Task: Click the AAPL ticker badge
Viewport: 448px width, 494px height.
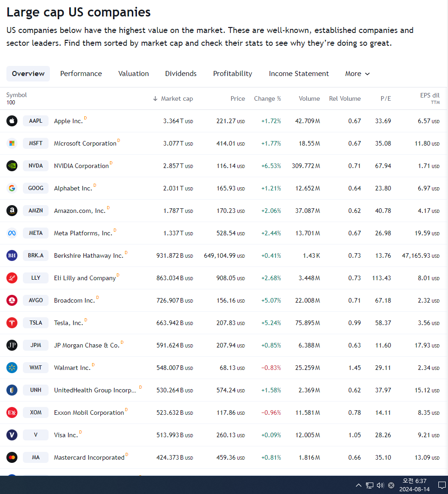Action: [36, 121]
